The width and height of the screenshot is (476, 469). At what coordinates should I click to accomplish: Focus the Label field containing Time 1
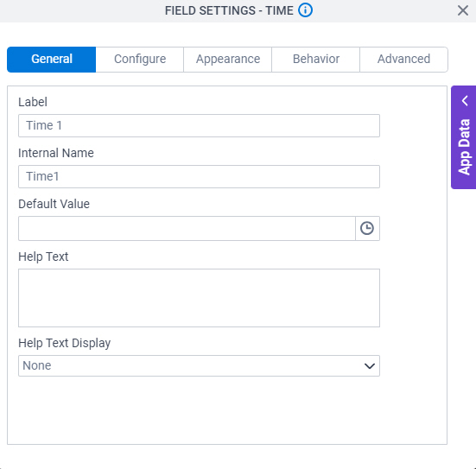click(199, 126)
